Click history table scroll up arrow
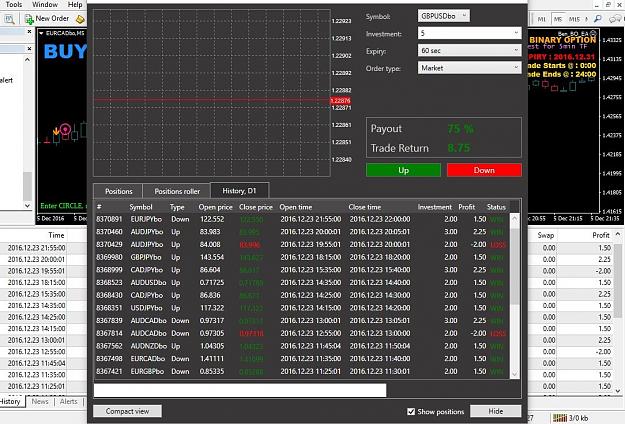 tap(515, 218)
